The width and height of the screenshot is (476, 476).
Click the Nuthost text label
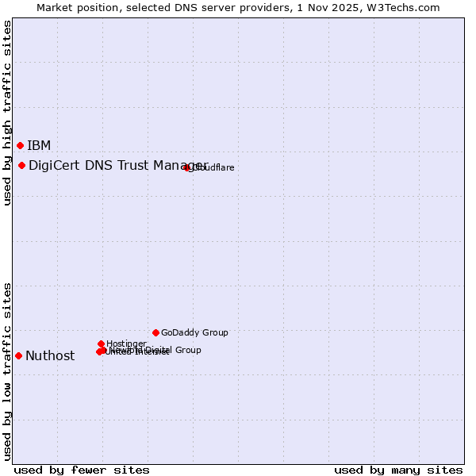pyautogui.click(x=50, y=355)
